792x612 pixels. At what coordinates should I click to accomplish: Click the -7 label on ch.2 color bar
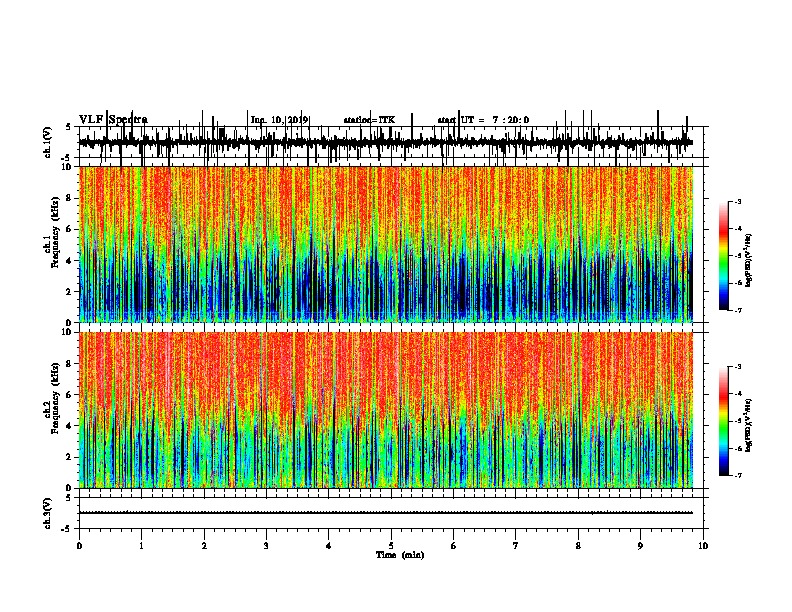pos(738,475)
